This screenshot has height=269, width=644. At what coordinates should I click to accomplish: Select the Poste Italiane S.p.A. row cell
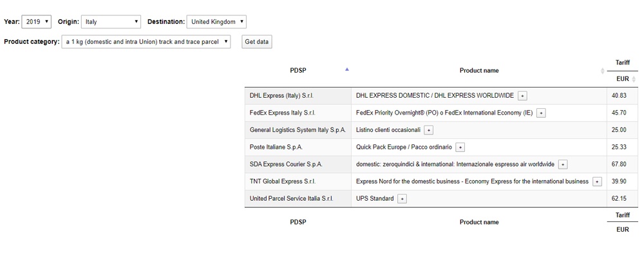[x=298, y=147]
